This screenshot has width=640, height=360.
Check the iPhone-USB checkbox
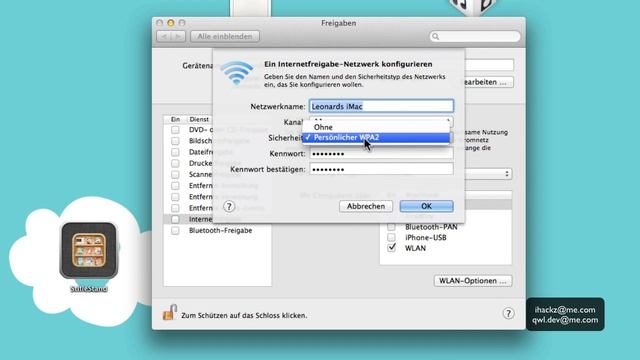[391, 237]
